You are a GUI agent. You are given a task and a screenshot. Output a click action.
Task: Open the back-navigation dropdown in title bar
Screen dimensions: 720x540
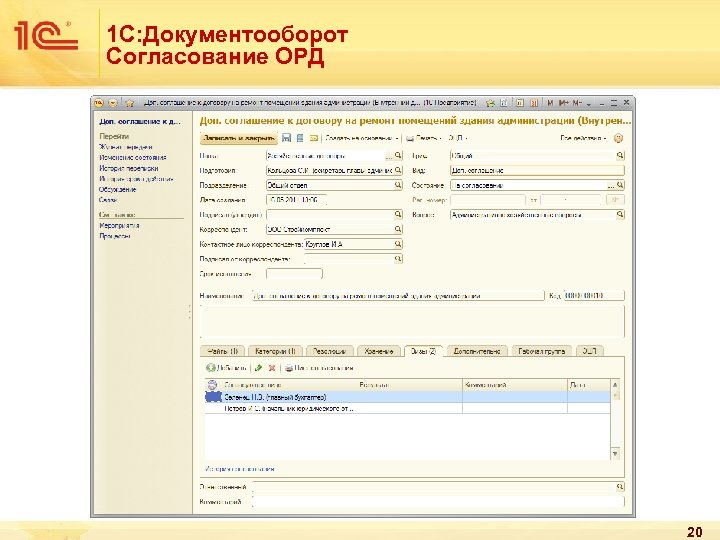click(113, 103)
